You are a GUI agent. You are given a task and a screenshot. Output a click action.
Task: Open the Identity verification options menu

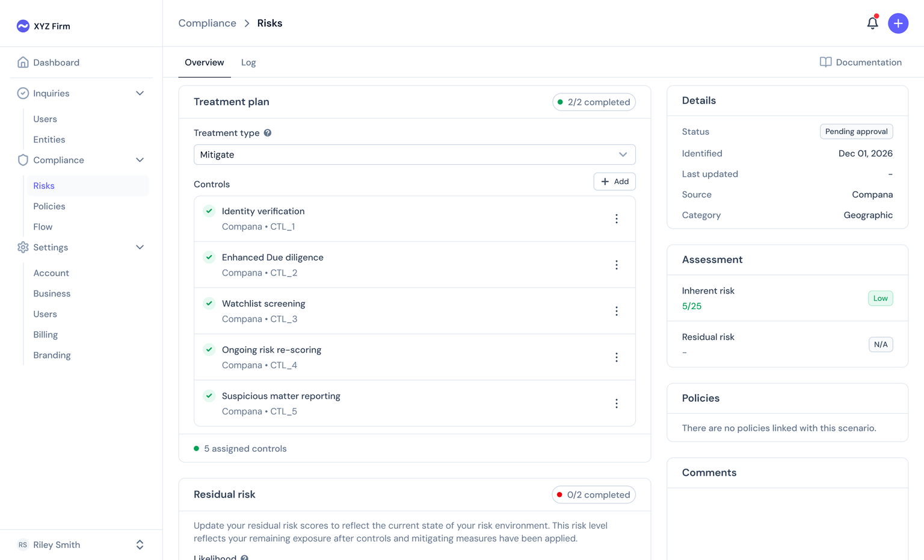click(x=616, y=218)
